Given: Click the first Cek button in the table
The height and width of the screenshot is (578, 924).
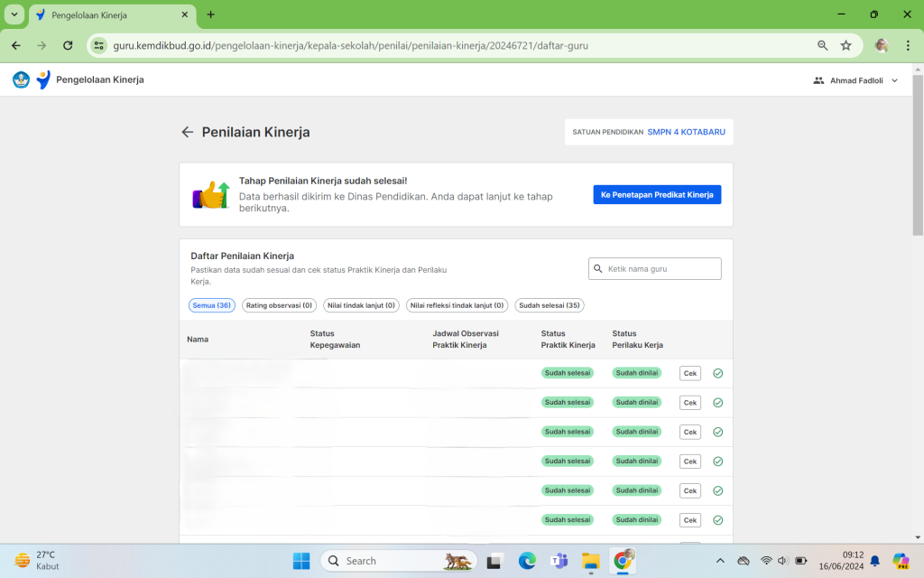Looking at the screenshot, I should [689, 373].
